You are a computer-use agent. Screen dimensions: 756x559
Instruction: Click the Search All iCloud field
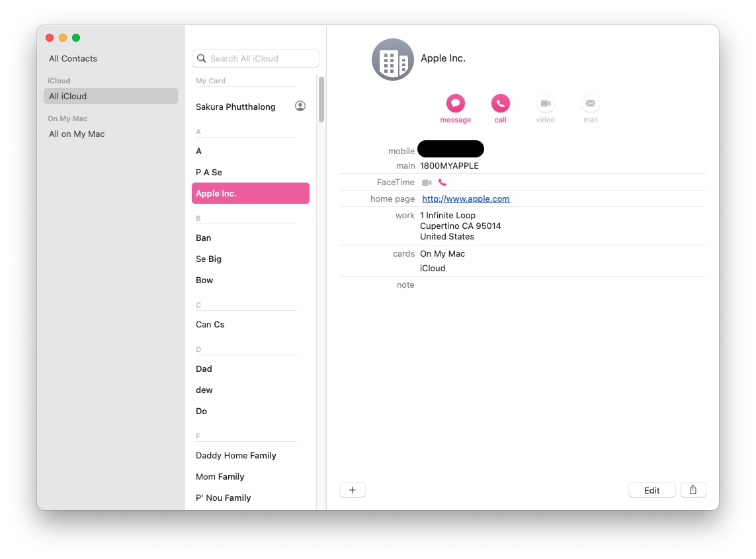(255, 59)
